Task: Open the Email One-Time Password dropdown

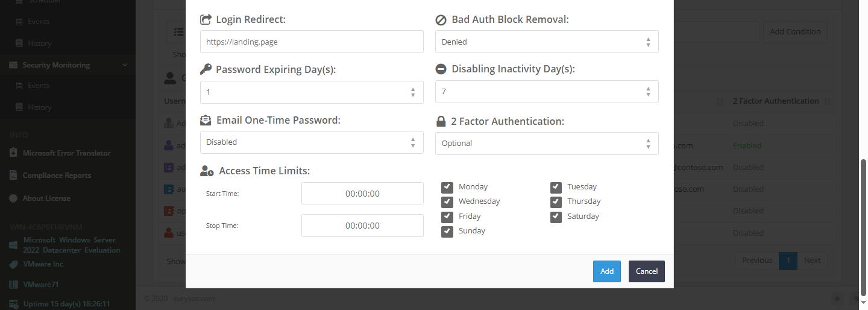Action: tap(312, 142)
